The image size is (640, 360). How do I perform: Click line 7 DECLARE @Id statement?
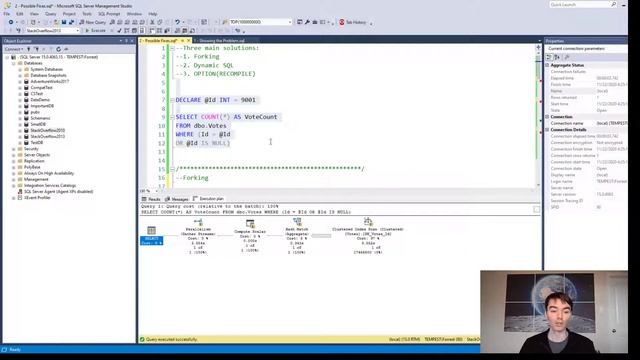point(216,100)
